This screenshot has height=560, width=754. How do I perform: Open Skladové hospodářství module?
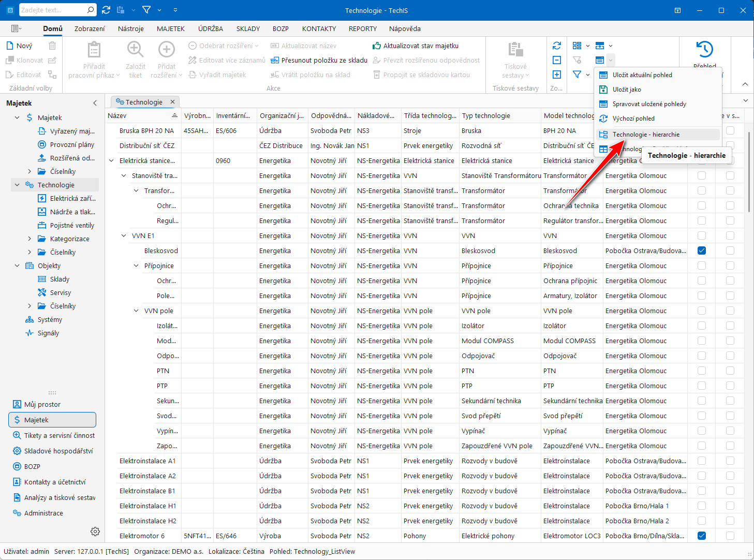coord(52,451)
